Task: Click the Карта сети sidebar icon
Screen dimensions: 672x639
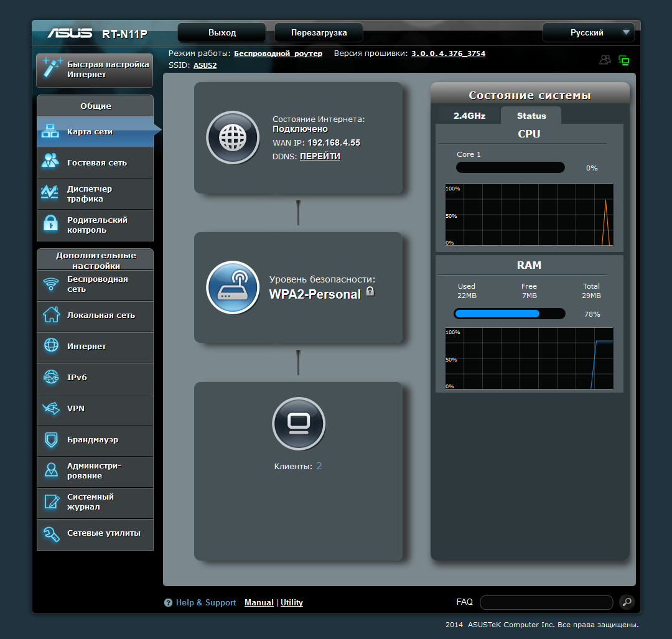Action: coord(50,131)
